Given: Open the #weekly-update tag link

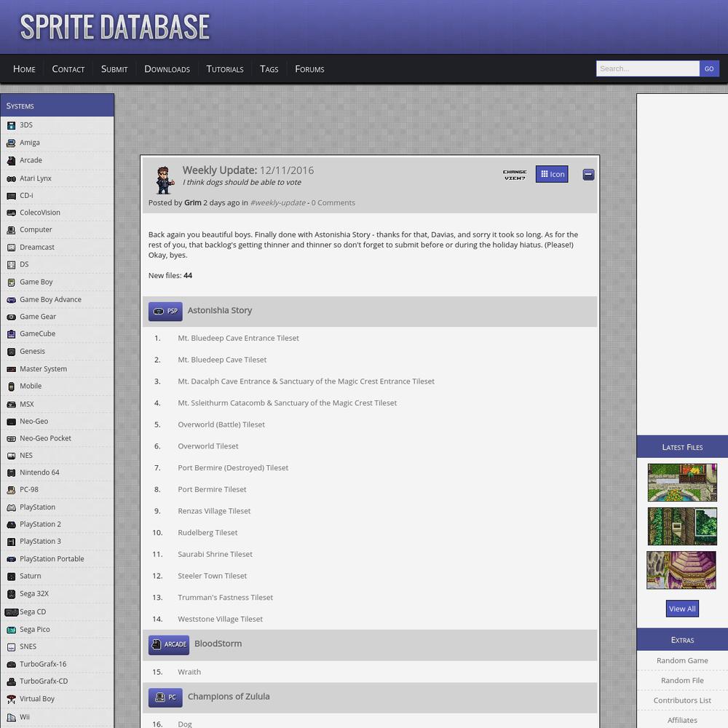Looking at the screenshot, I should [277, 202].
